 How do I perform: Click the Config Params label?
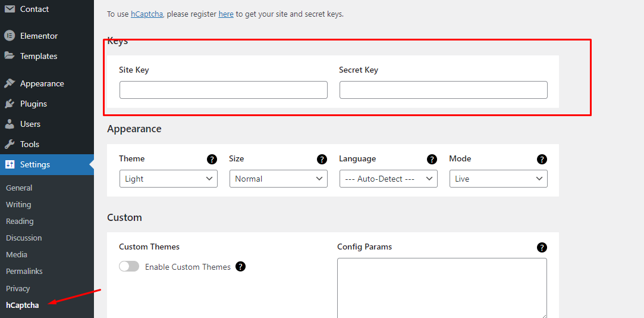click(x=365, y=247)
